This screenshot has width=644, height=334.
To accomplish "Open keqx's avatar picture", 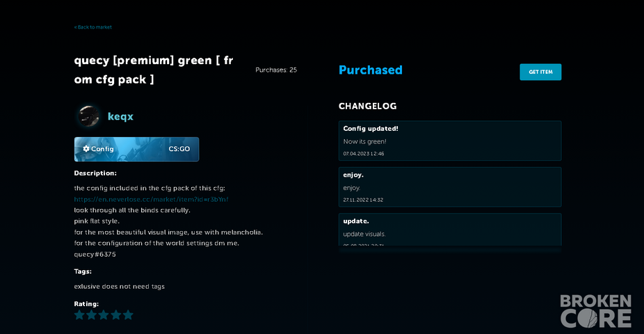I will (89, 116).
